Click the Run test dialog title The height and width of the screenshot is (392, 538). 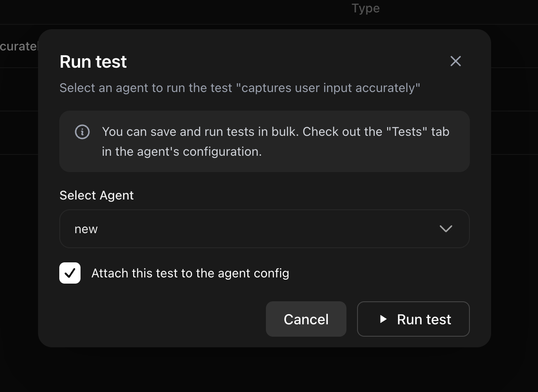(x=93, y=61)
